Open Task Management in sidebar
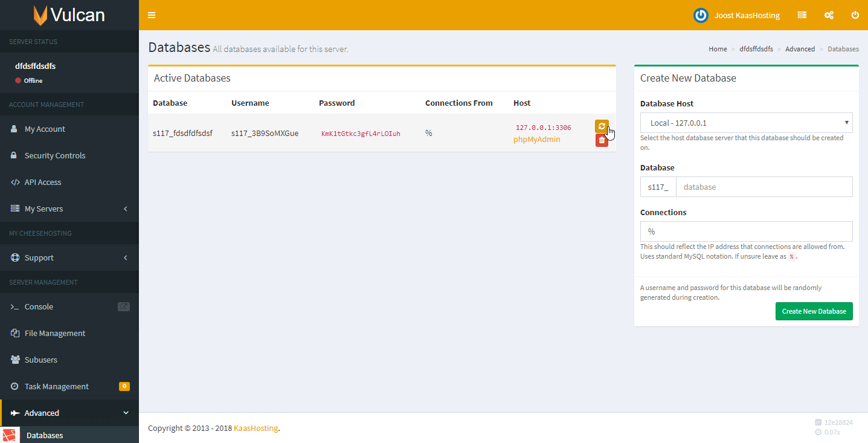 coord(56,386)
